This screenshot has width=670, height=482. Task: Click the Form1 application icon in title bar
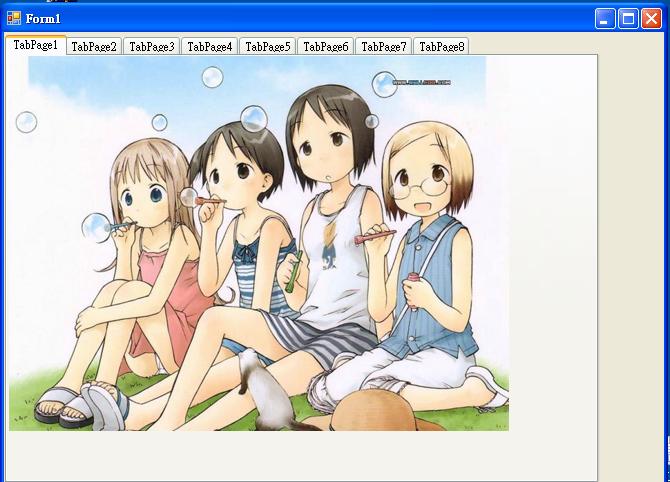click(14, 18)
